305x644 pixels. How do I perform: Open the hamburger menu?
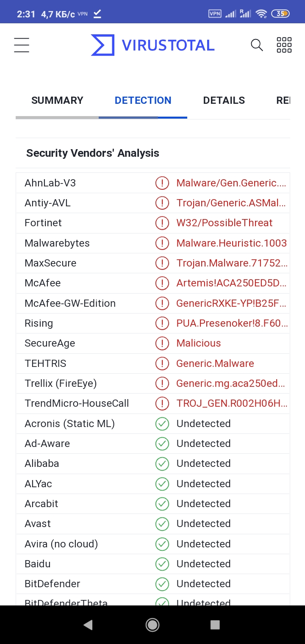point(22,45)
